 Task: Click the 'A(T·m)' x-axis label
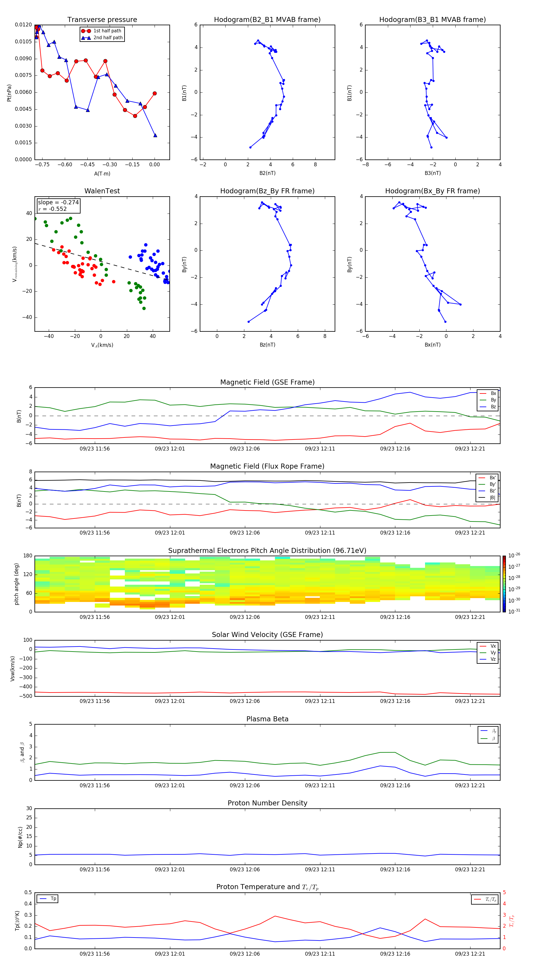pyautogui.click(x=102, y=173)
